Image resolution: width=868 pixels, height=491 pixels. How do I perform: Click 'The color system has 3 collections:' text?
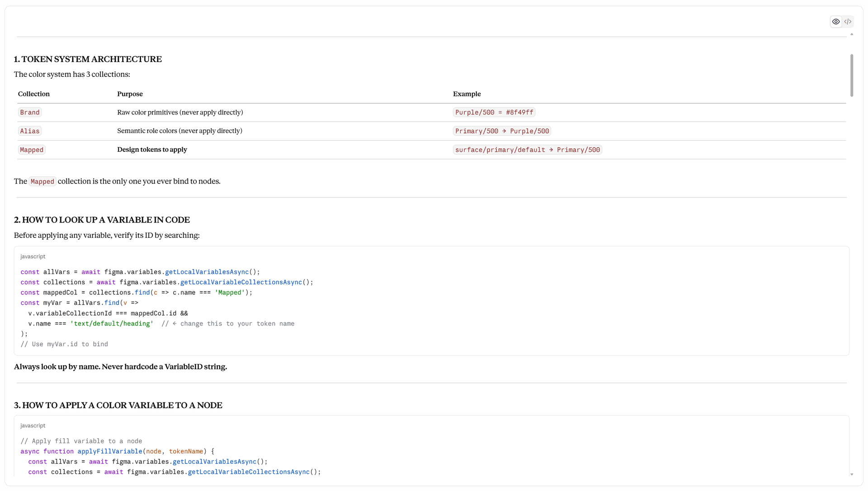72,75
